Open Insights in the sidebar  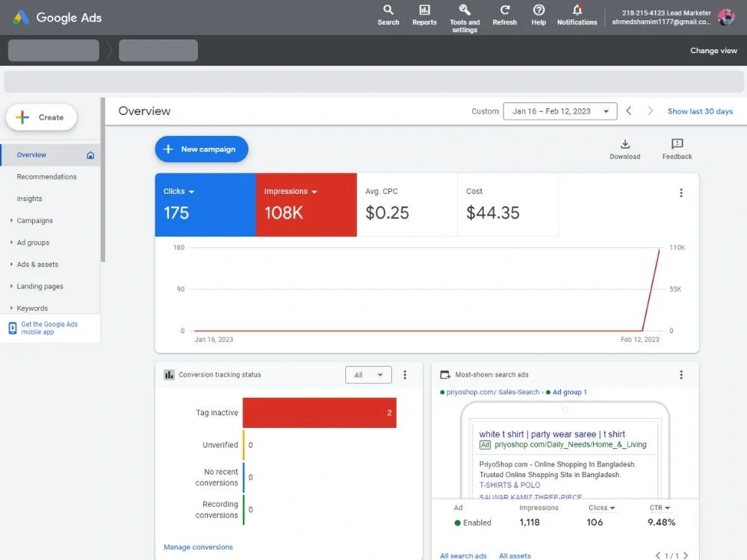[30, 199]
